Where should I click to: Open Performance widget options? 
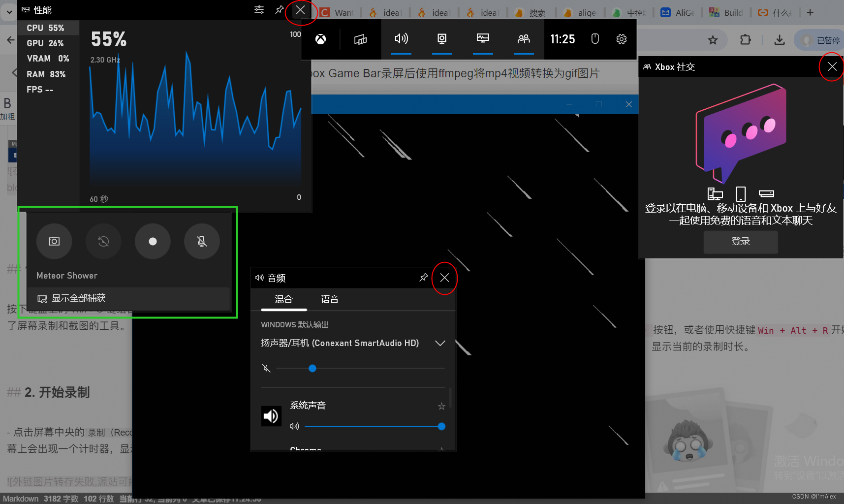[x=259, y=10]
